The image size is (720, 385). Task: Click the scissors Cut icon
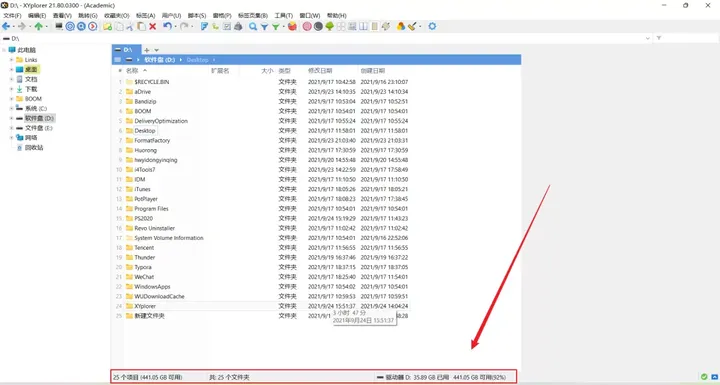130,27
